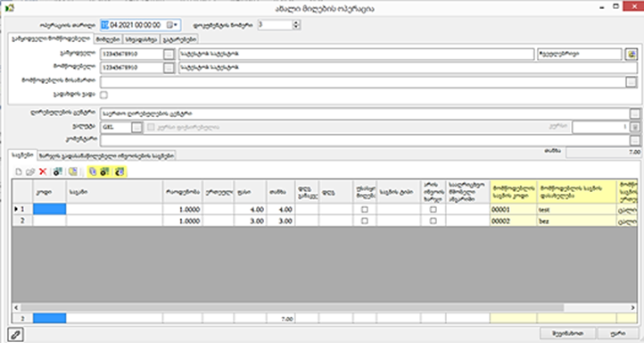The width and height of the screenshot is (644, 343).
Task: Click the globe refresh icon beside status field
Action: [x=632, y=54]
